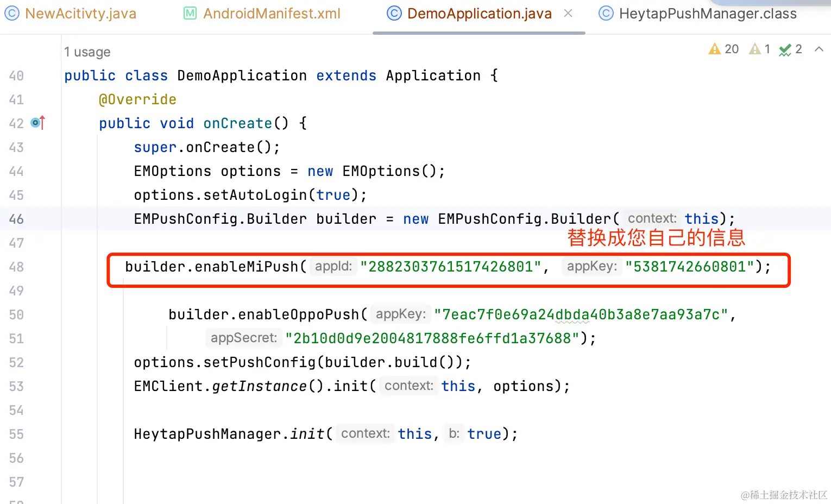Viewport: 831px width, 504px height.
Task: Click the override gutter icon on line 42
Action: (37, 123)
